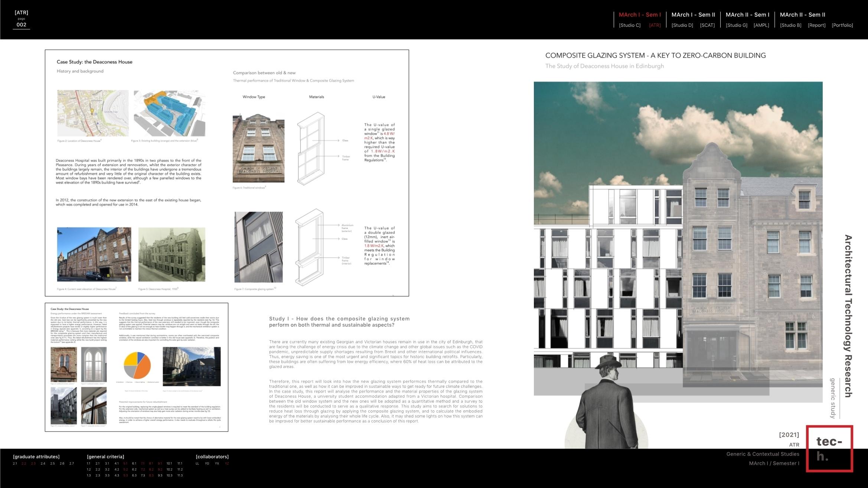Switch to MArch II - Sem II heading

[802, 15]
